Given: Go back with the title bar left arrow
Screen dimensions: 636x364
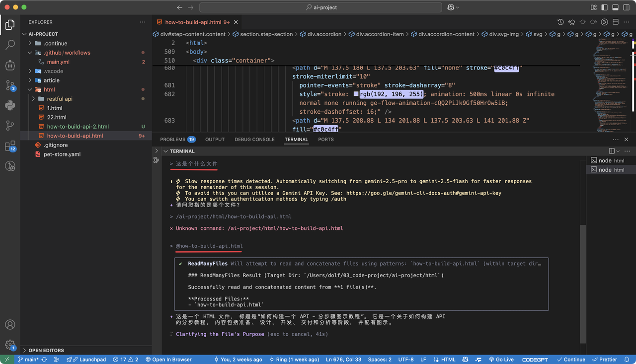Looking at the screenshot, I should (x=180, y=7).
